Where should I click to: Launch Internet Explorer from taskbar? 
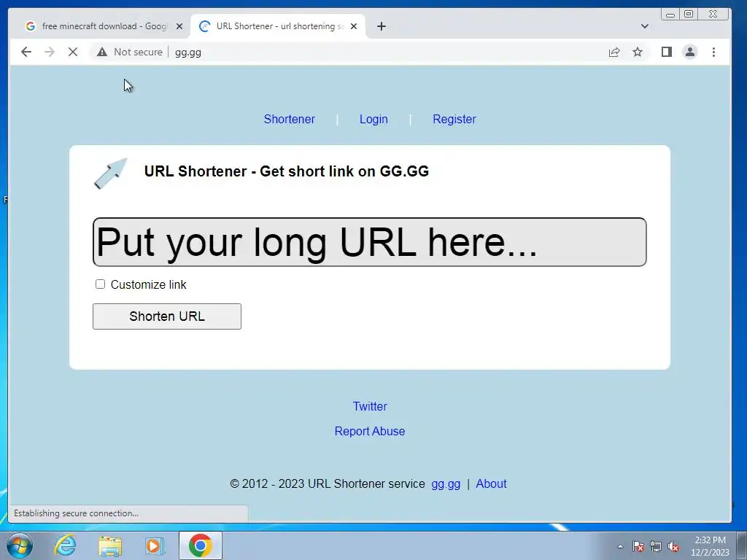pyautogui.click(x=65, y=545)
